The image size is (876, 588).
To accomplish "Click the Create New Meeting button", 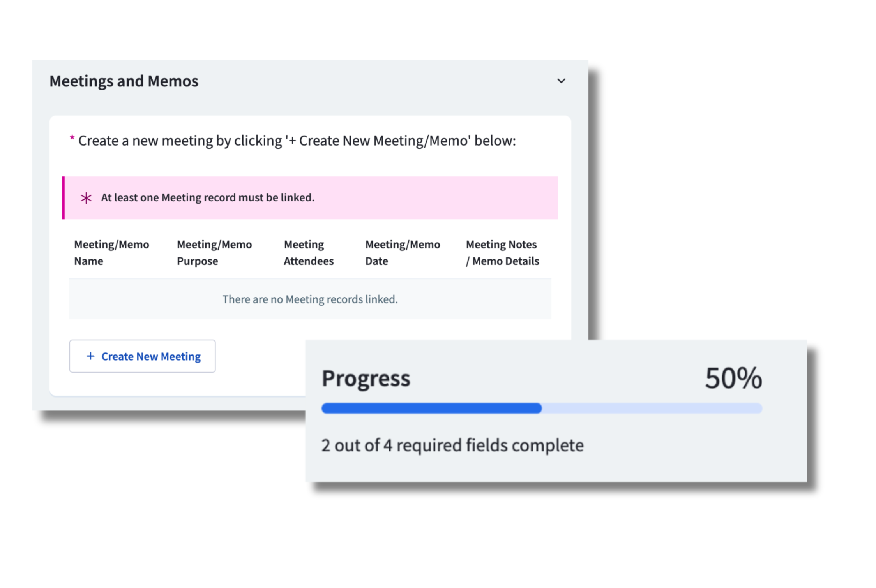I will pos(142,356).
